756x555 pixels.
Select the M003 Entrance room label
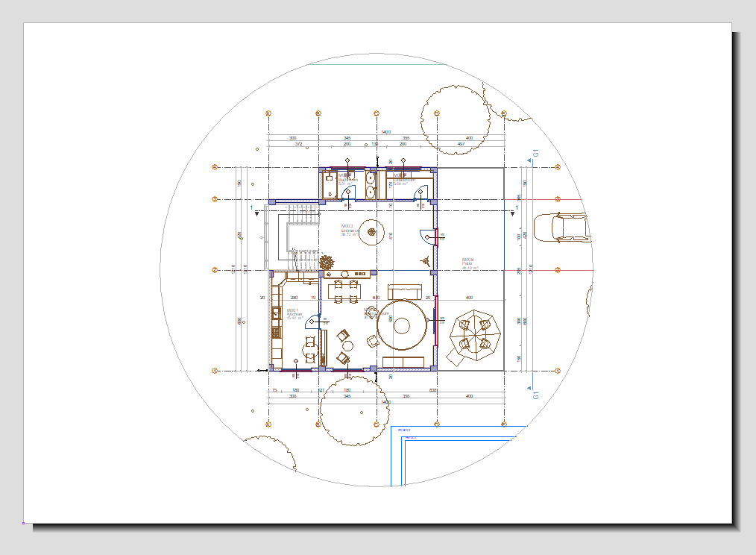[x=350, y=230]
